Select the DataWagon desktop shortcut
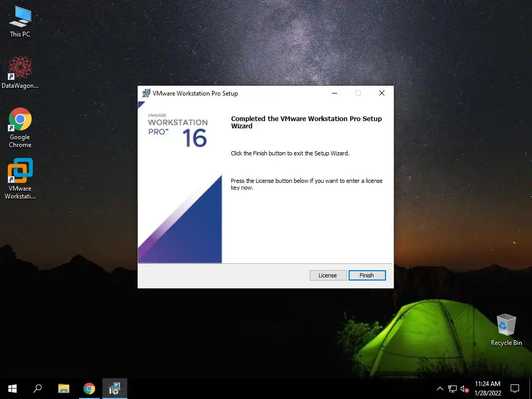 point(20,73)
